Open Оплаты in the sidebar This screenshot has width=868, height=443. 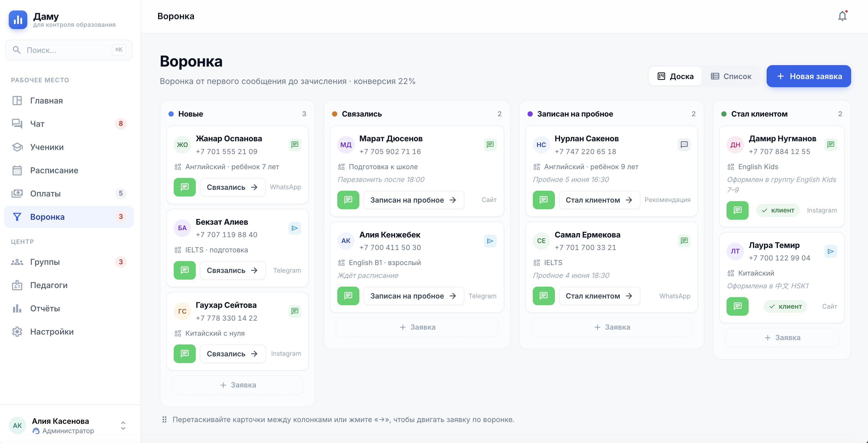click(69, 194)
